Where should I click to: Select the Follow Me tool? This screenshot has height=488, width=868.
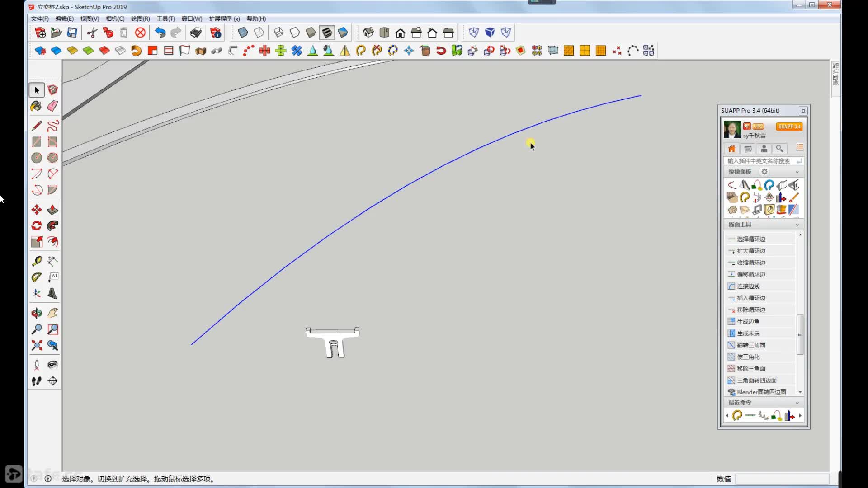click(x=52, y=225)
